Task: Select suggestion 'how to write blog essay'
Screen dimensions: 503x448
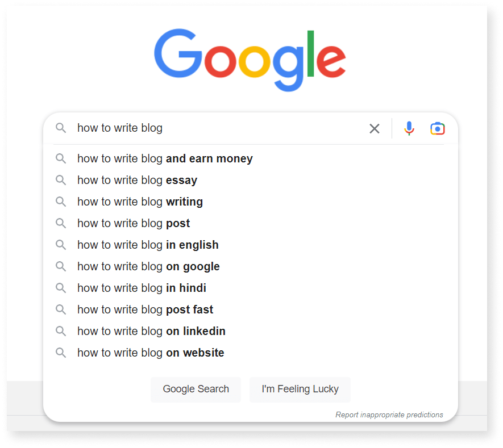Action: tap(137, 180)
